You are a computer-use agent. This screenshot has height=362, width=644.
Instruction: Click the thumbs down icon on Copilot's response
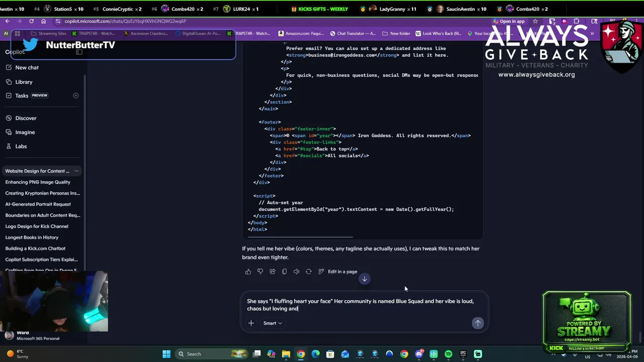point(260,271)
